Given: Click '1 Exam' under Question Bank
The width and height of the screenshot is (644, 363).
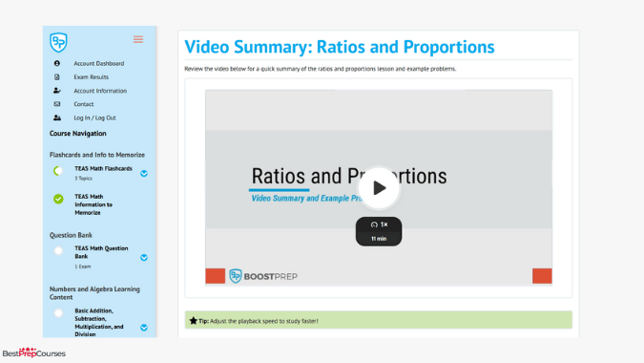Looking at the screenshot, I should pos(83,267).
